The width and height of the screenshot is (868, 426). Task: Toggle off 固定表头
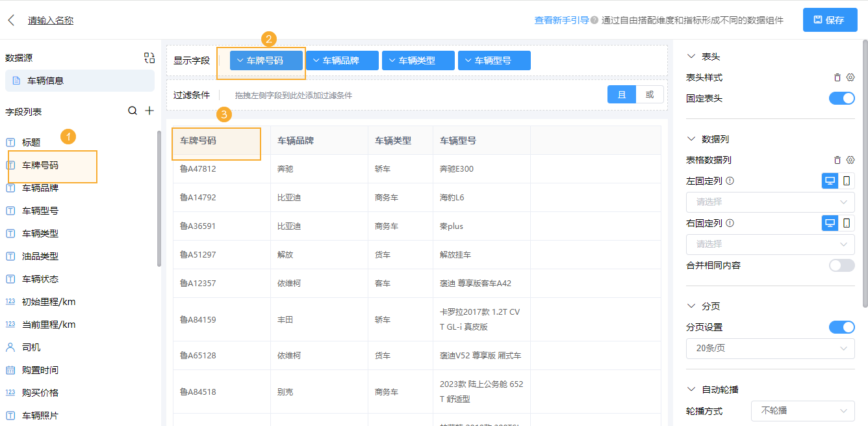coord(842,98)
